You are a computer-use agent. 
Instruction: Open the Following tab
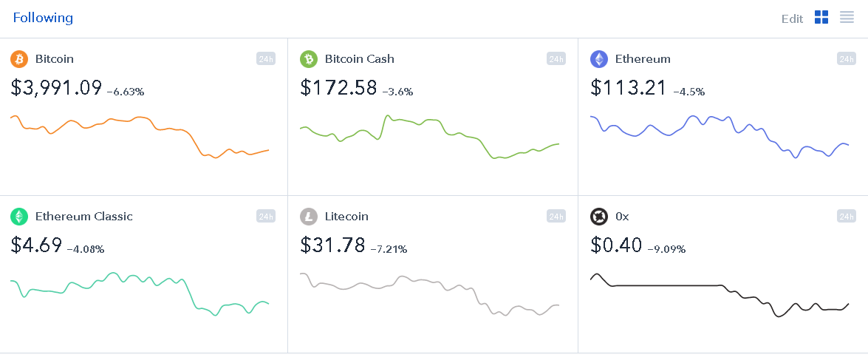pos(43,18)
